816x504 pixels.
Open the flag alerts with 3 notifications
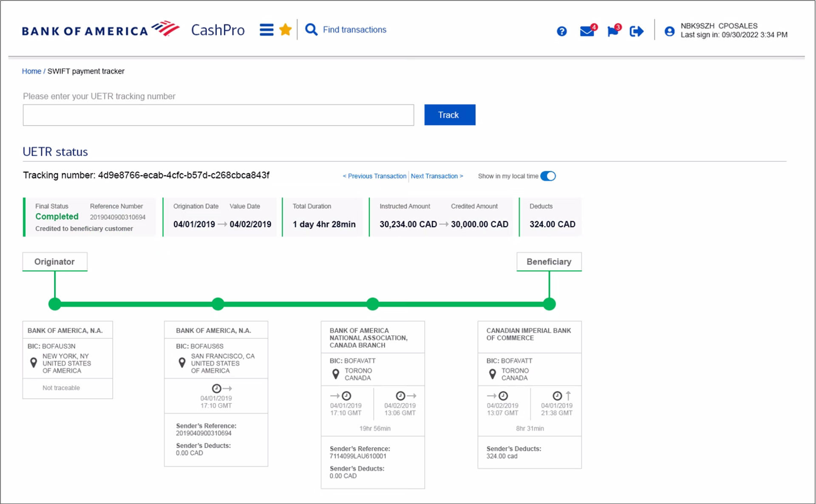coord(614,31)
